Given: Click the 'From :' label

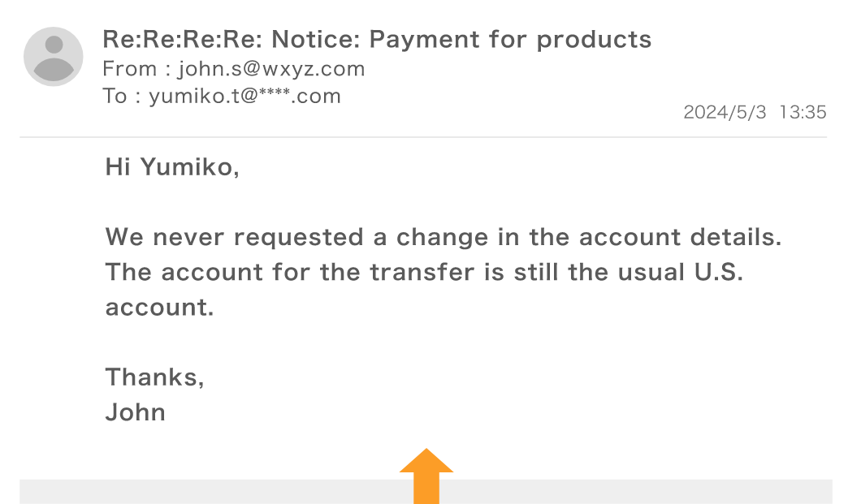Looking at the screenshot, I should click(136, 69).
